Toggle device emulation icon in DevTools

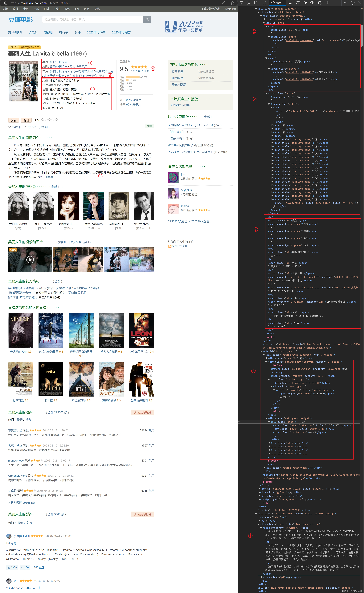point(248,3)
